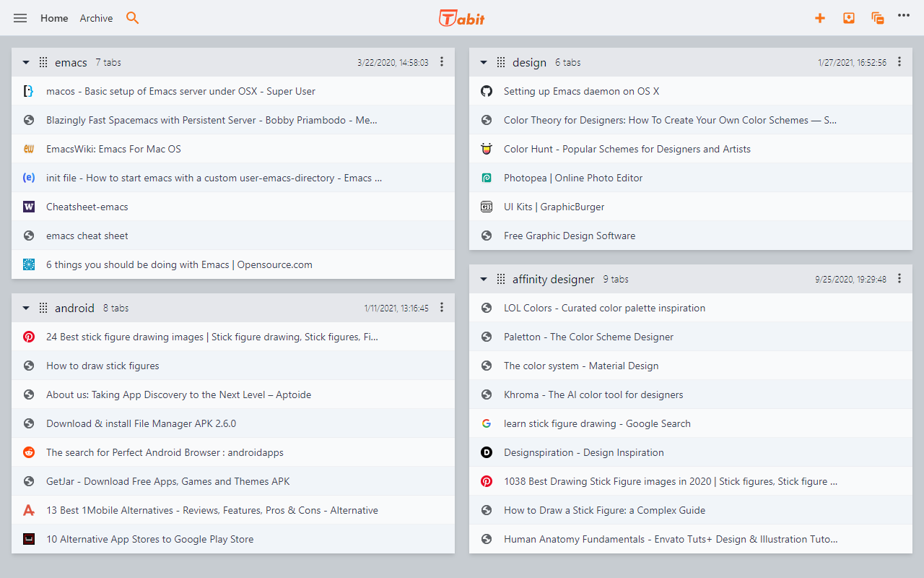Viewport: 924px width, 578px height.
Task: Collapse the emacs tab group
Action: coord(26,63)
